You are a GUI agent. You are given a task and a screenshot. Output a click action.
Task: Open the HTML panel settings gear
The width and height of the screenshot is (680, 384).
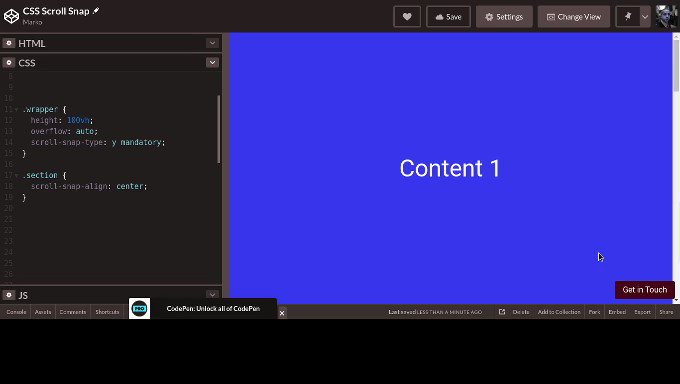9,43
